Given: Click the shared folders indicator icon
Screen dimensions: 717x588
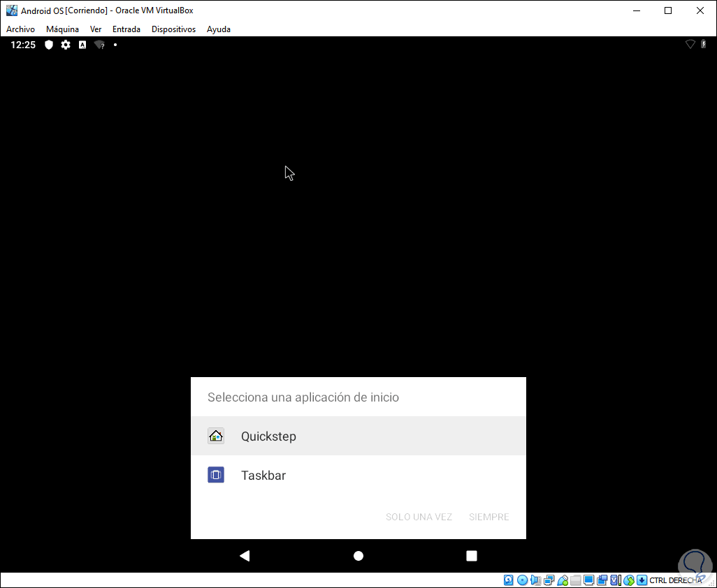Looking at the screenshot, I should 576,580.
